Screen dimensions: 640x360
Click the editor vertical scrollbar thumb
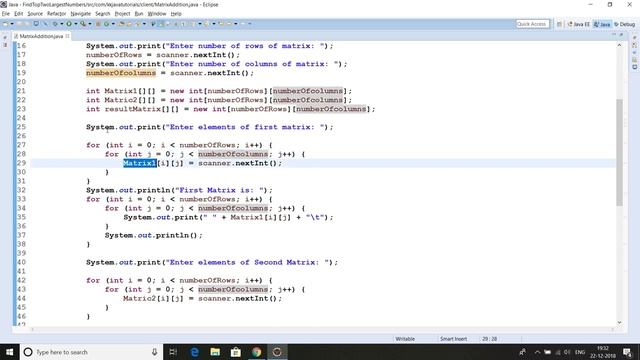619,152
